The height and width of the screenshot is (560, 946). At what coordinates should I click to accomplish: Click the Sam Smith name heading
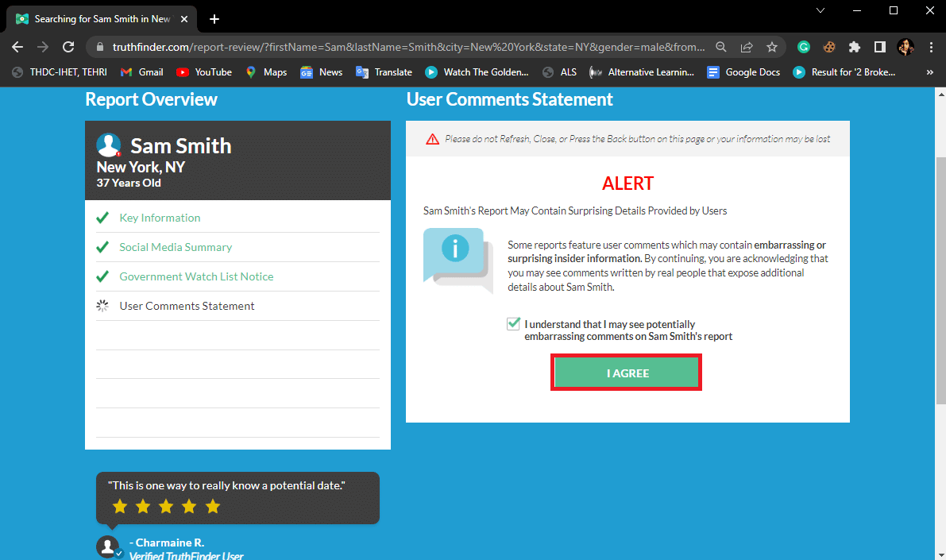pyautogui.click(x=181, y=146)
